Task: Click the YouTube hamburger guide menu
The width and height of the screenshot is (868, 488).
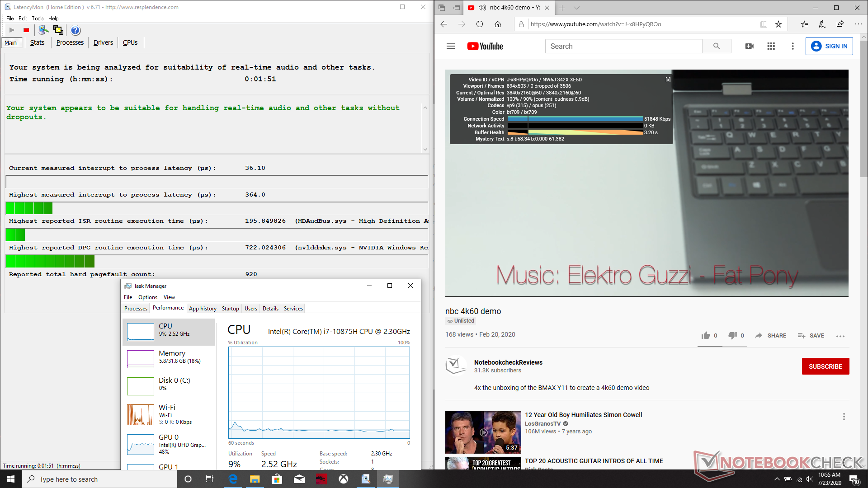Action: pyautogui.click(x=450, y=46)
